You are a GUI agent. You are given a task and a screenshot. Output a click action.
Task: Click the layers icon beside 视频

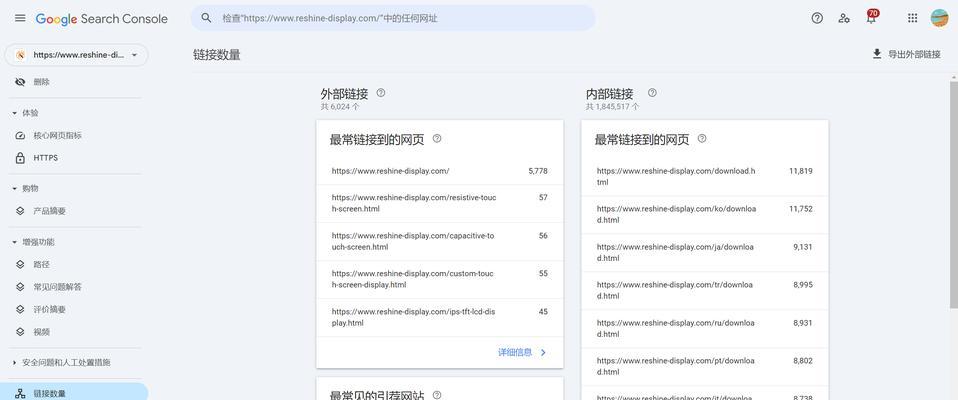[20, 332]
